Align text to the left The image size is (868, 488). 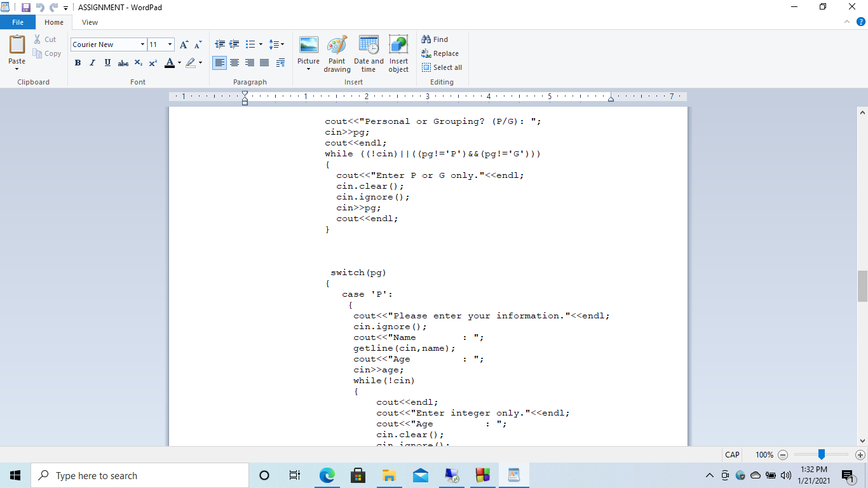click(x=219, y=63)
